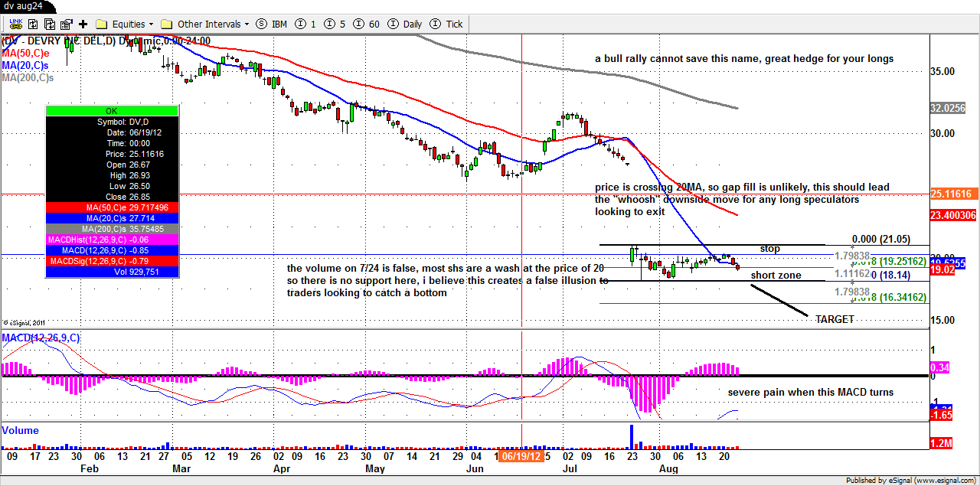This screenshot has width=980, height=486.
Task: Click the black plus toolbar icon
Action: 83,24
